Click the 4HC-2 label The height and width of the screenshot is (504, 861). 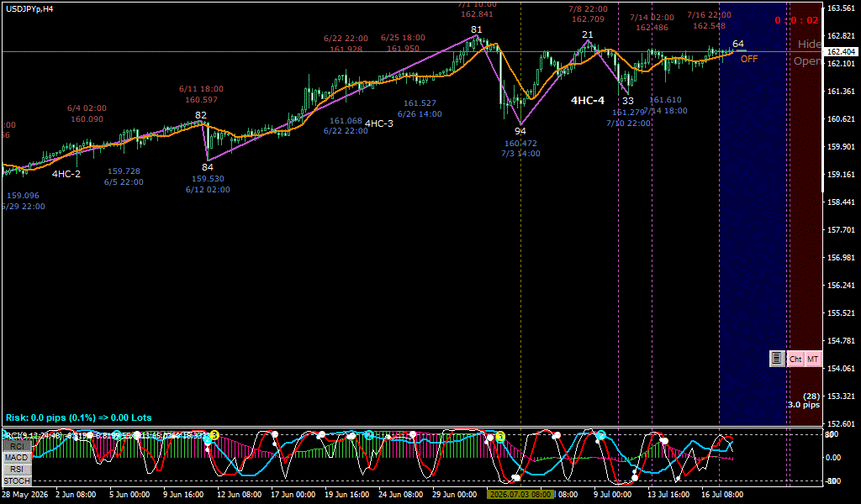coord(66,174)
